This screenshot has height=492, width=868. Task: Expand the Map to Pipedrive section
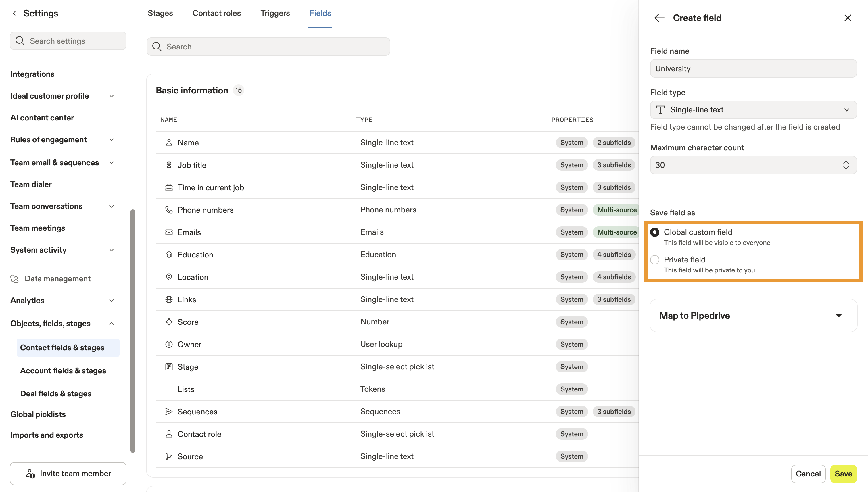[753, 316]
